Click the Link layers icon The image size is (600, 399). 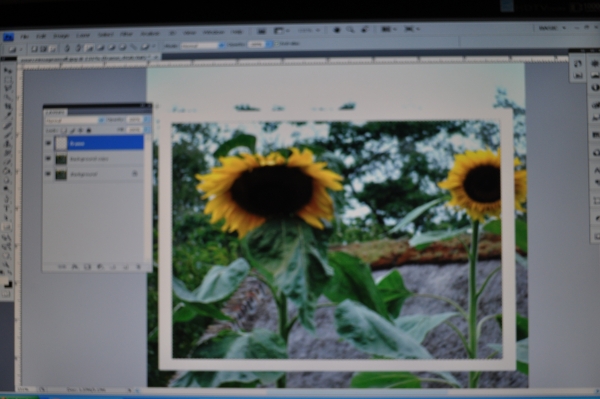point(62,266)
